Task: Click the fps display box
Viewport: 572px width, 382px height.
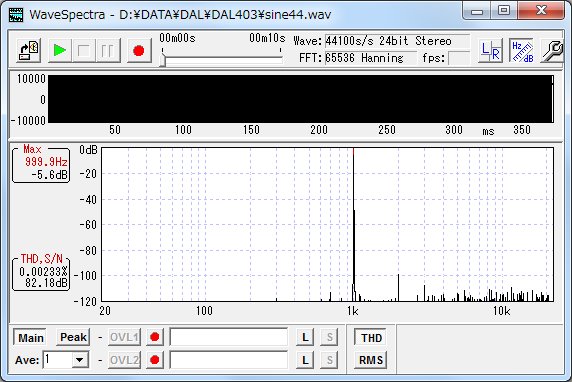Action: click(x=459, y=58)
